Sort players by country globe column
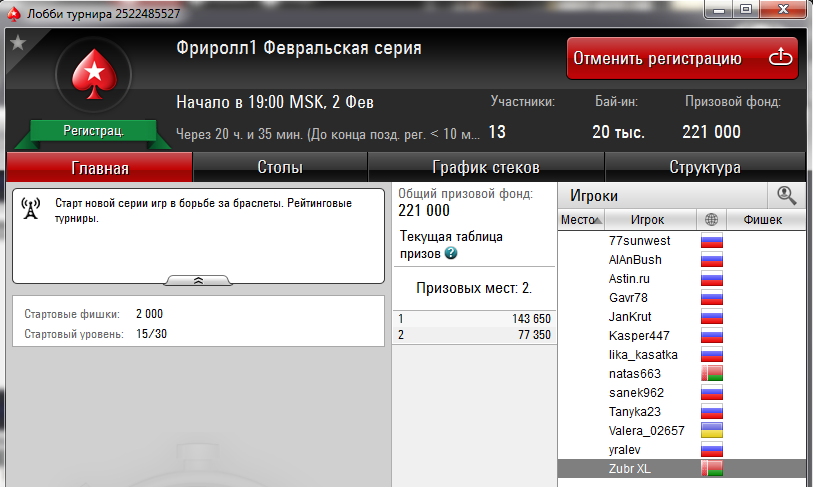Viewport: 813px width, 487px height. click(711, 220)
